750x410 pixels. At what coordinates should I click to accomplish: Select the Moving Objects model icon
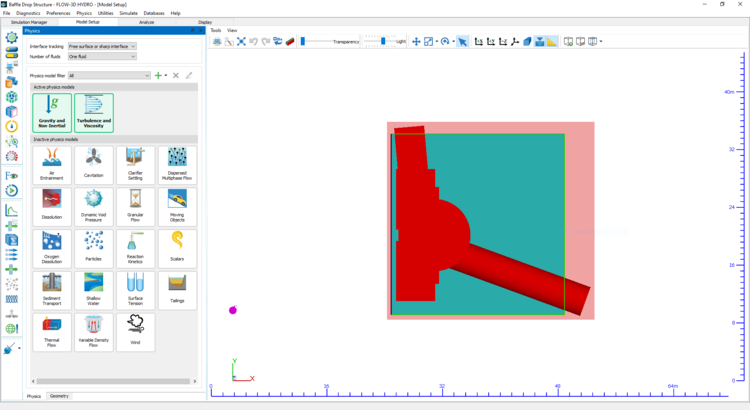click(x=177, y=203)
